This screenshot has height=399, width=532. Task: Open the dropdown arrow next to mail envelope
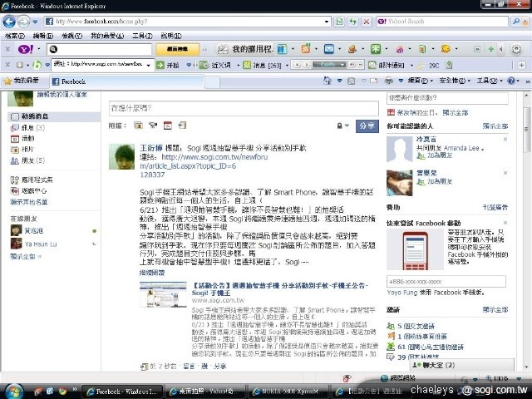340,49
